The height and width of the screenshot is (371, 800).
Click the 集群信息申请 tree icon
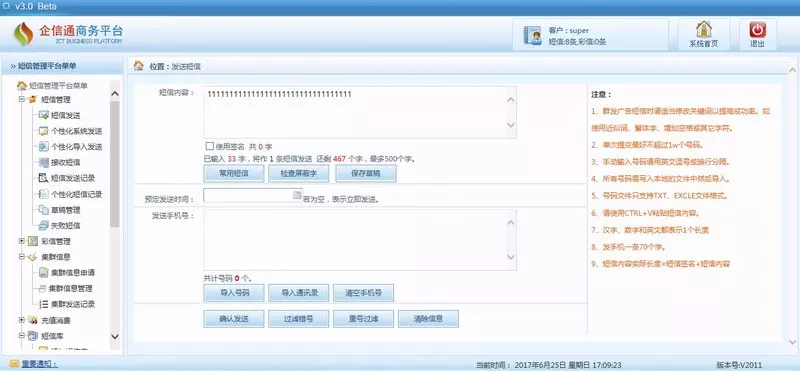coord(43,273)
